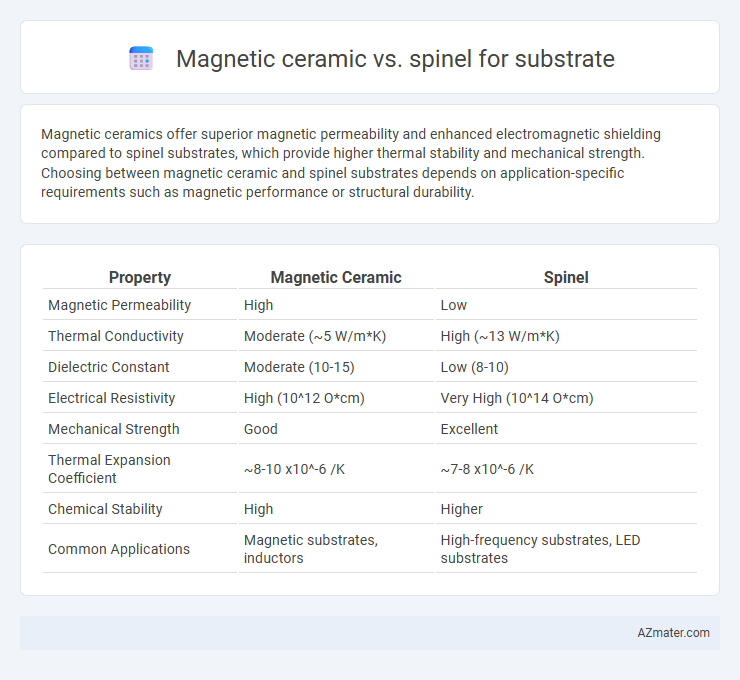Select 'Thermal Expansion Coefficient' row label

(x=109, y=469)
